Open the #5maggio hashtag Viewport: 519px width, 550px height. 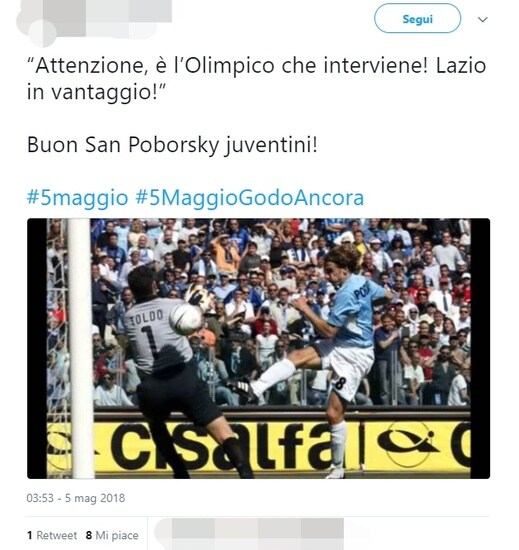pos(77,198)
